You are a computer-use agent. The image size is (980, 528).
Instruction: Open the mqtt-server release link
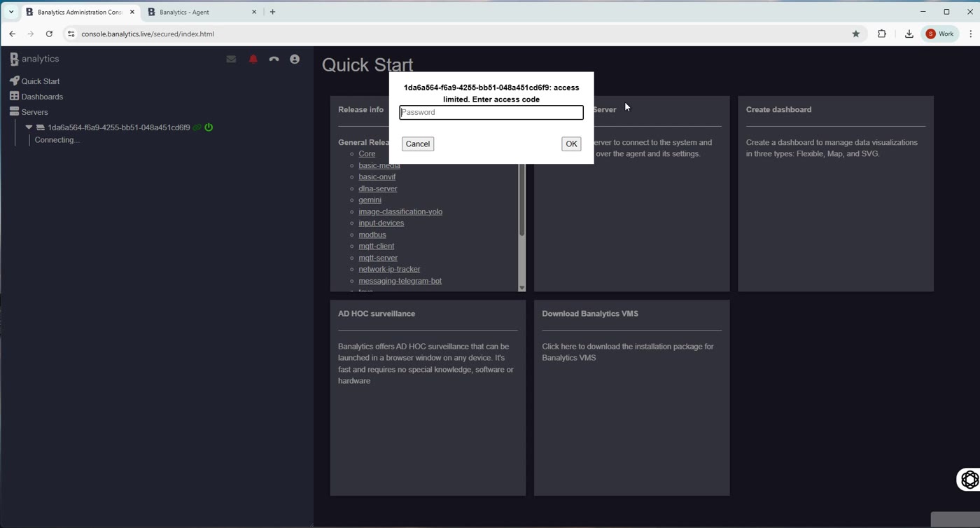[x=378, y=258]
